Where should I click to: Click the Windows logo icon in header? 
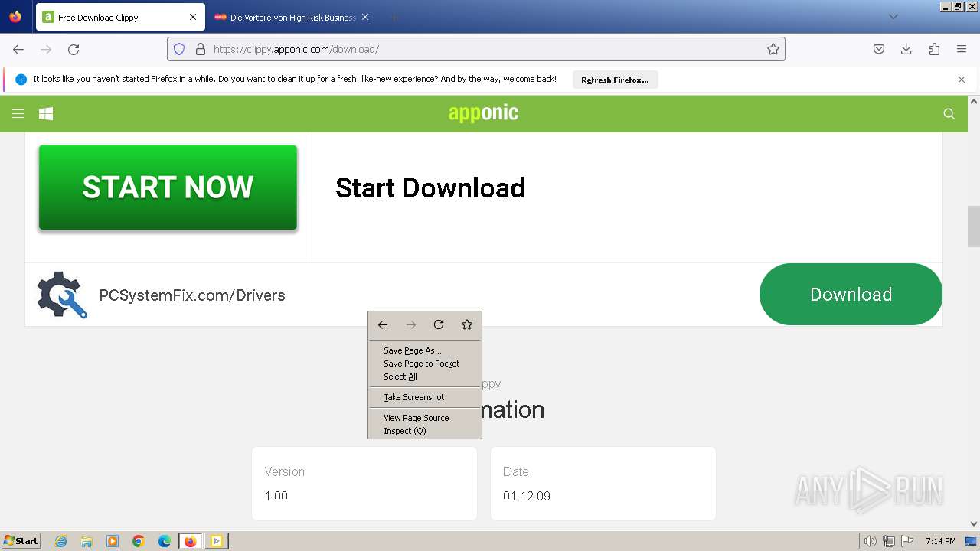(46, 113)
